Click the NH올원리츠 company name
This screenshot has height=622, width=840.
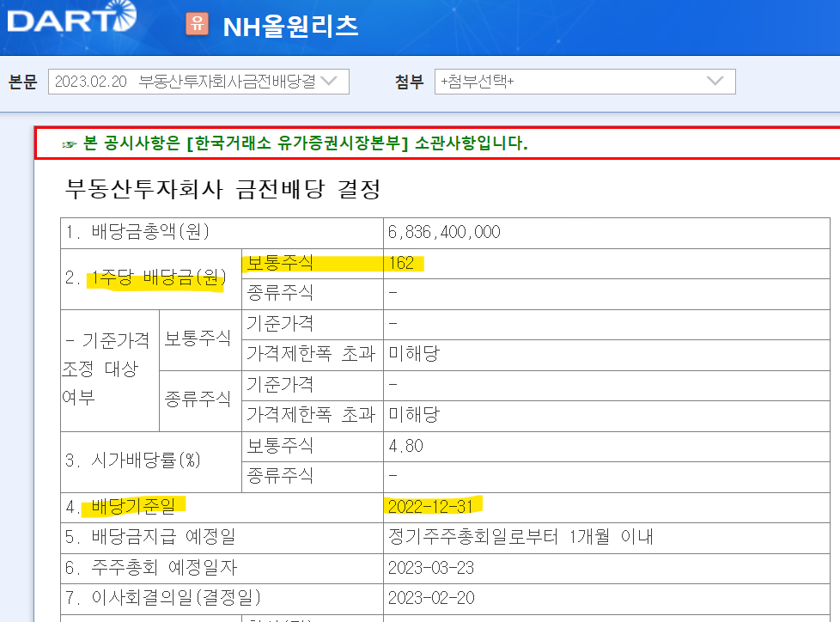(290, 26)
